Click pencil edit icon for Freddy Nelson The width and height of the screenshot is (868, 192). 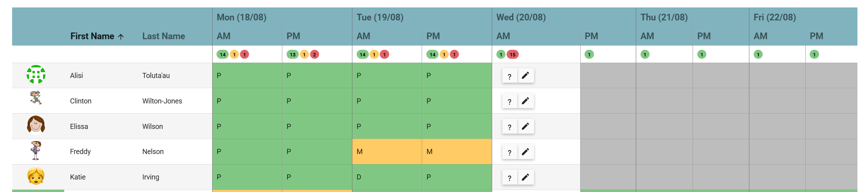(525, 152)
